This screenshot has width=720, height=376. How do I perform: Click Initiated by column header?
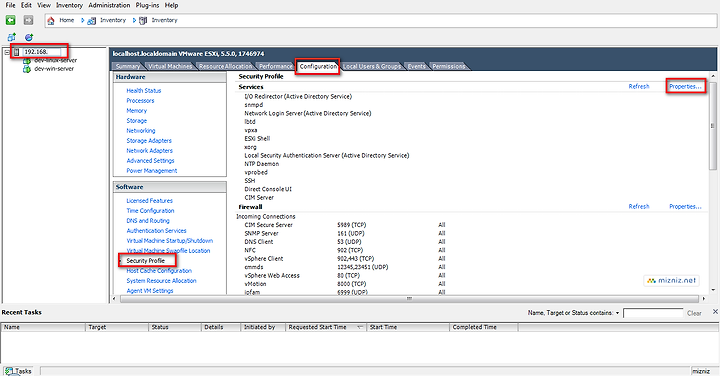coord(263,327)
